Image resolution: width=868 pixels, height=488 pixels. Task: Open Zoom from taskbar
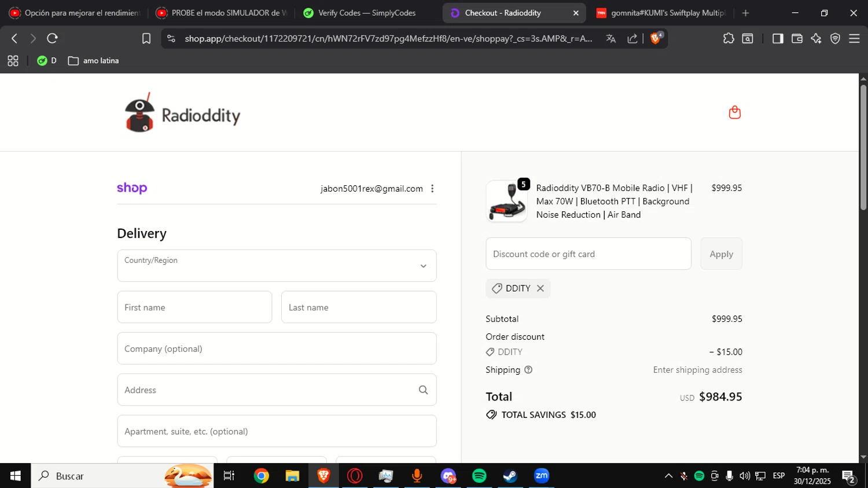pos(542,476)
